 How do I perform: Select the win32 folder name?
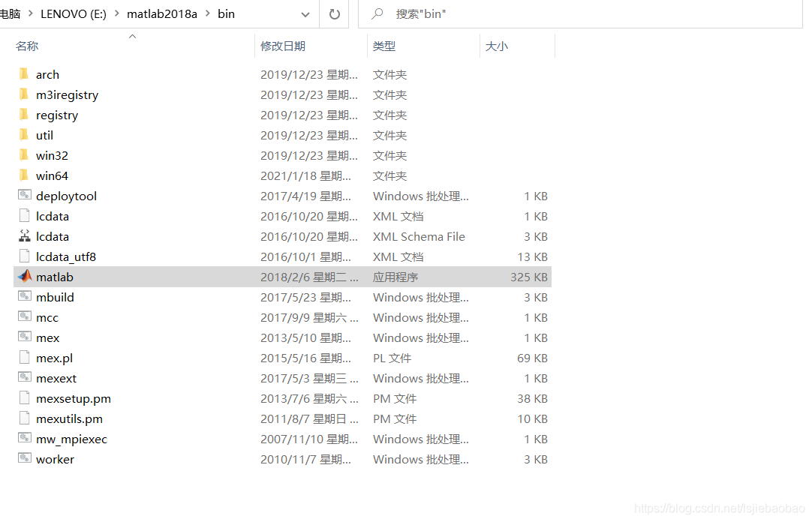click(x=52, y=155)
